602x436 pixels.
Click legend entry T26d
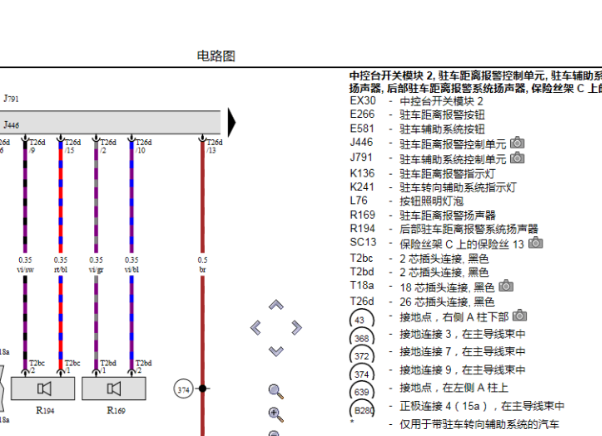click(x=422, y=302)
